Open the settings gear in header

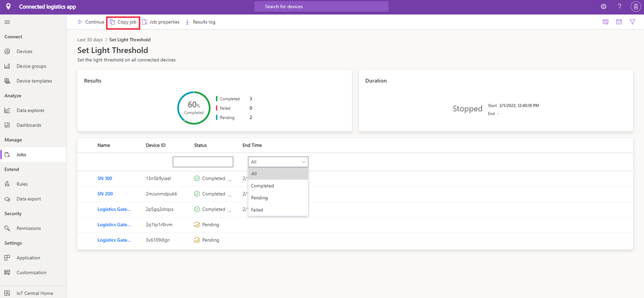click(x=604, y=6)
